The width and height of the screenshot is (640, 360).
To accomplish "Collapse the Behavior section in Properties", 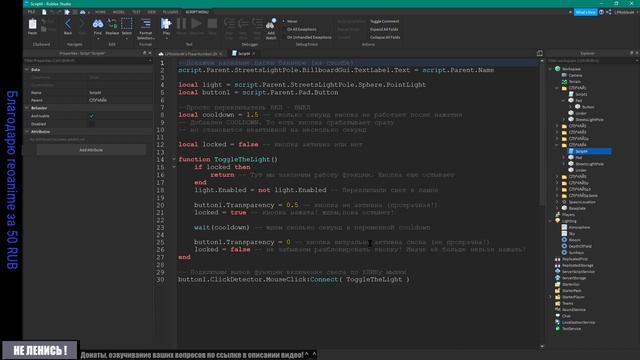I will point(27,108).
